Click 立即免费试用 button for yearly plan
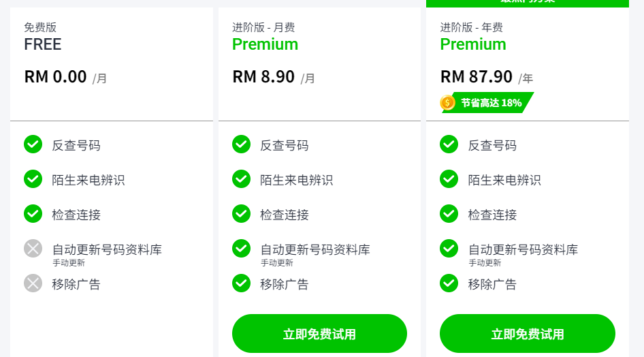Screen dimensions: 644x357 (528, 334)
